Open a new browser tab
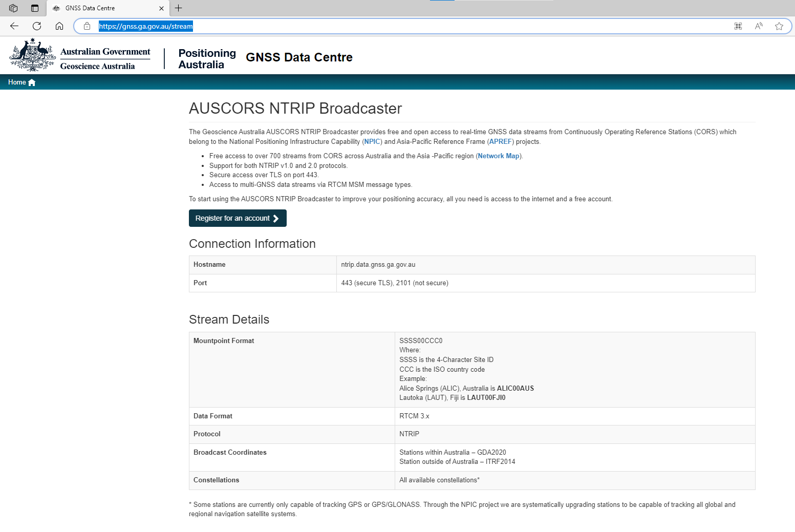This screenshot has width=795, height=532. [x=178, y=8]
